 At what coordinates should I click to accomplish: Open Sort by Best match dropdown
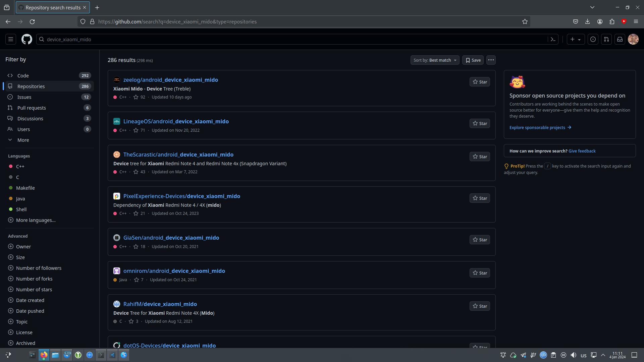point(435,60)
